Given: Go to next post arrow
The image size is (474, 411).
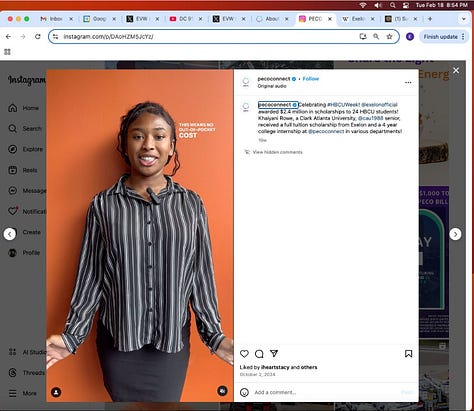Looking at the screenshot, I should pos(455,234).
